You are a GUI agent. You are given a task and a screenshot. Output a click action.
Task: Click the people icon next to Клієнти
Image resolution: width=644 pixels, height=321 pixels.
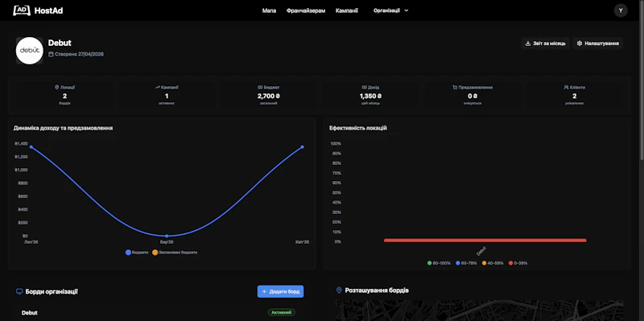tap(566, 88)
